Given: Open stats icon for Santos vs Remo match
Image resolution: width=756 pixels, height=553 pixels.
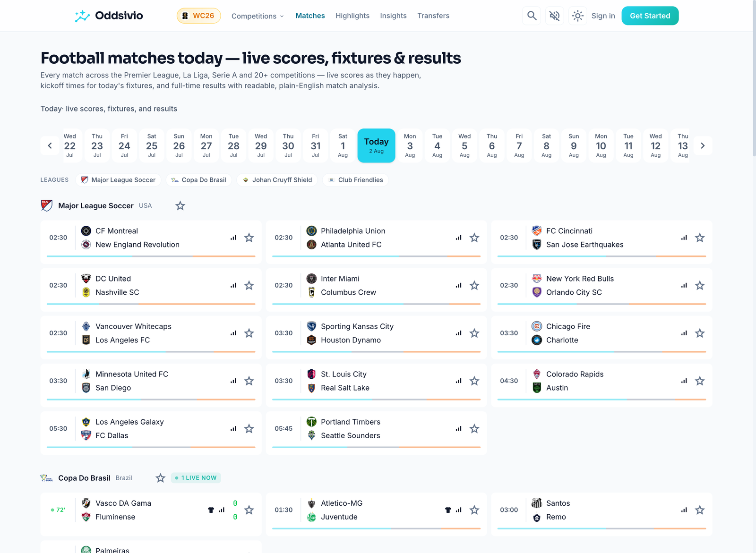Looking at the screenshot, I should 684,510.
